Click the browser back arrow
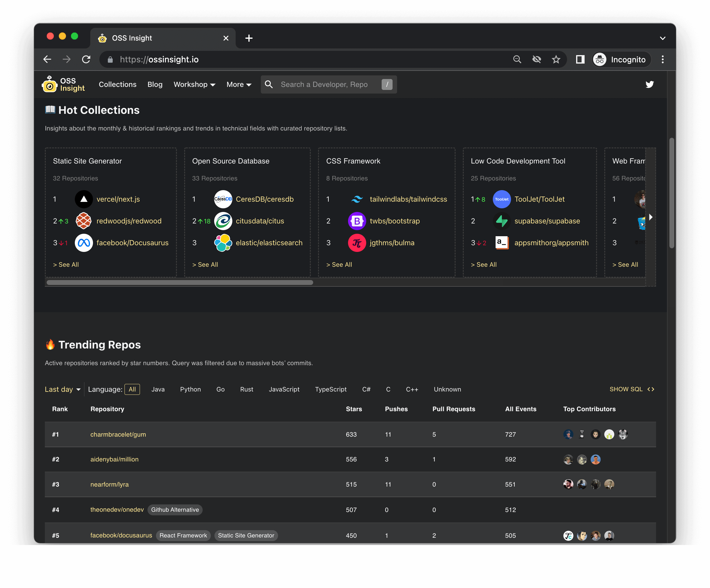This screenshot has width=710, height=588. (x=47, y=59)
